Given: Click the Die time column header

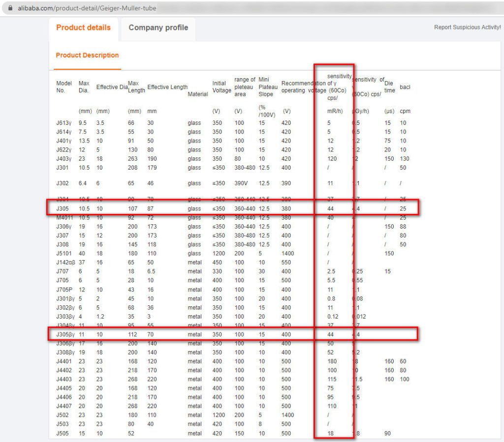Looking at the screenshot, I should tap(389, 87).
